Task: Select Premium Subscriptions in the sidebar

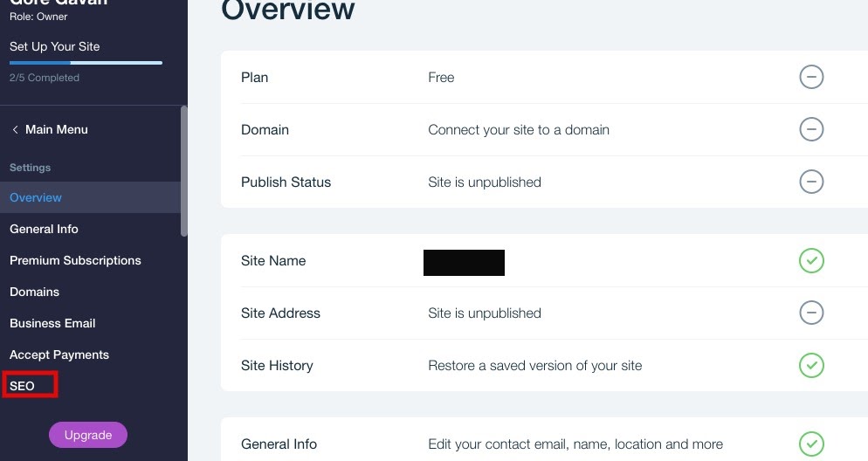Action: point(75,260)
